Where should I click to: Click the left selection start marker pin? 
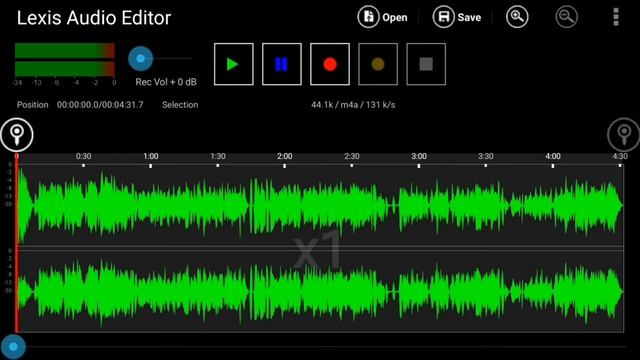click(17, 135)
